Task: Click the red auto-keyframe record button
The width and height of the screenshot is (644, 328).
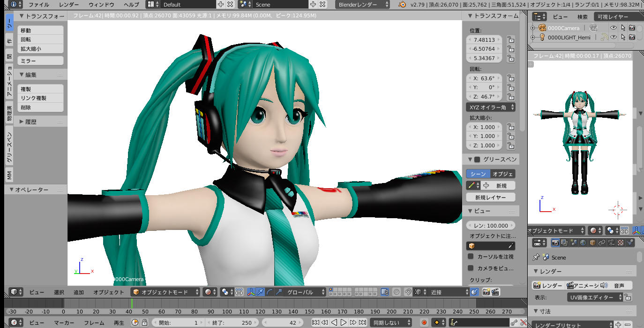Action: pos(424,322)
